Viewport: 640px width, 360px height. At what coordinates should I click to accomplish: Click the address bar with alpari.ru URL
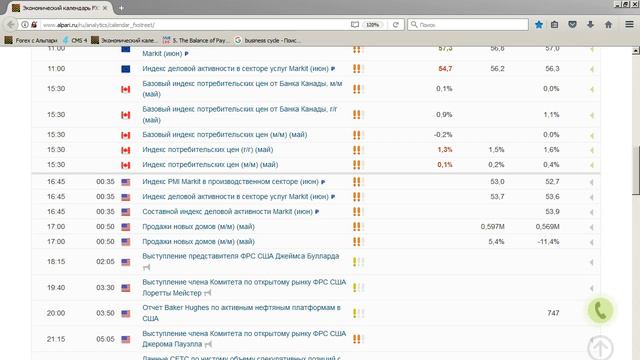(x=196, y=25)
